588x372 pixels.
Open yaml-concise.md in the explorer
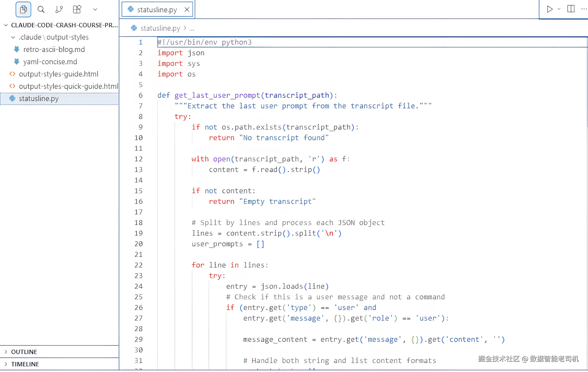[x=50, y=62]
